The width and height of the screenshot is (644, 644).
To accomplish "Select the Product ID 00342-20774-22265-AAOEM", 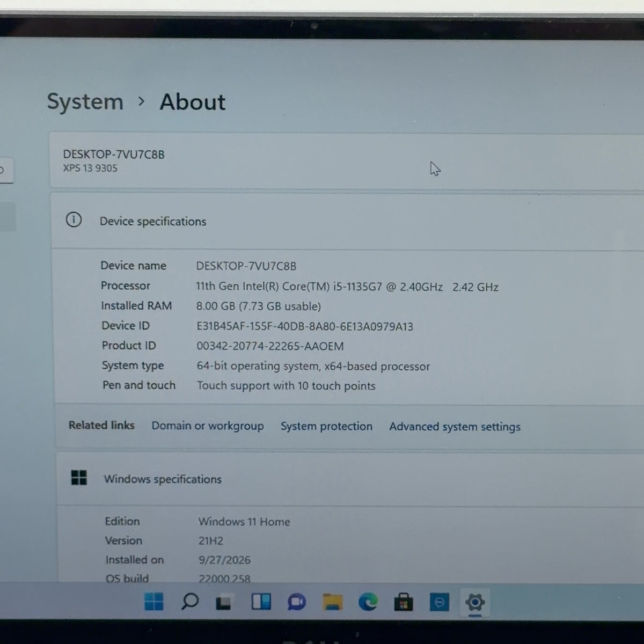I will tap(270, 346).
